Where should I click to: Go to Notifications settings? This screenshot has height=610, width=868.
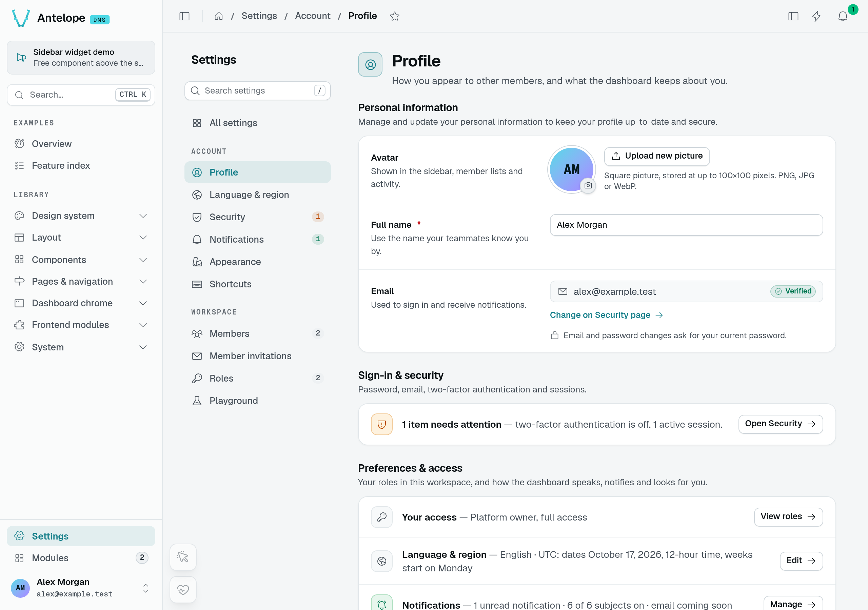[x=257, y=239]
